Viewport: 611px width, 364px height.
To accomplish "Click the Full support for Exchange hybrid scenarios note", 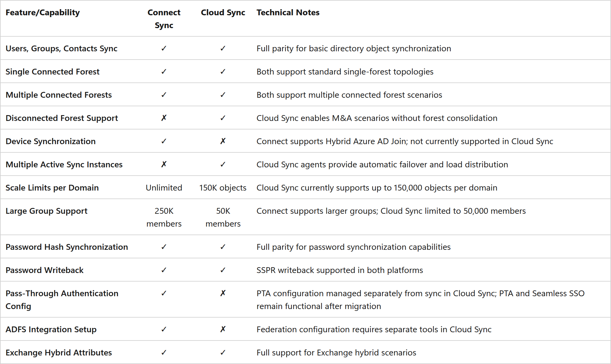I will coord(336,353).
